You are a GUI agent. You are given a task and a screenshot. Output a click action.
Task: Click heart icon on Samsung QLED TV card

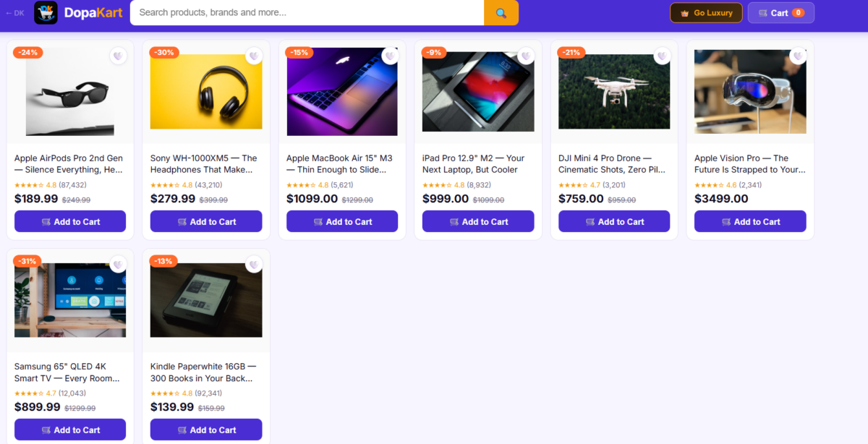(118, 264)
